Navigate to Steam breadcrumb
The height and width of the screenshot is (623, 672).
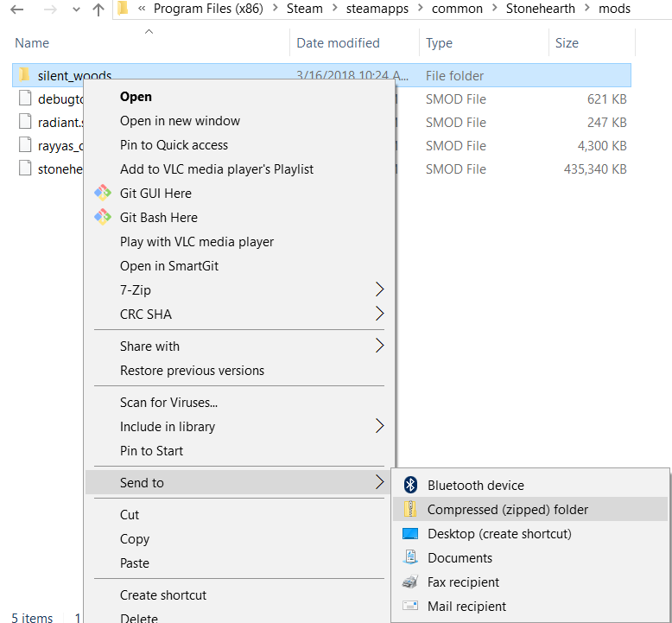304,9
